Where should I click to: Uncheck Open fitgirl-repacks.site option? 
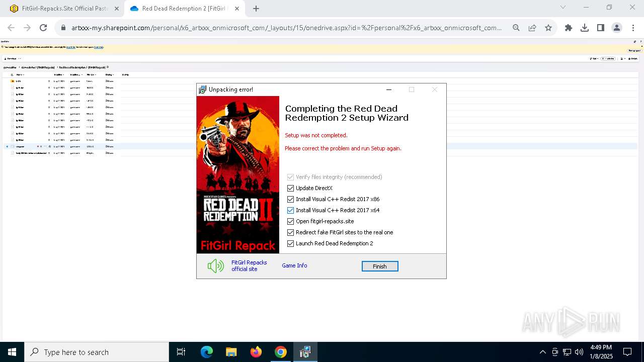tap(290, 221)
